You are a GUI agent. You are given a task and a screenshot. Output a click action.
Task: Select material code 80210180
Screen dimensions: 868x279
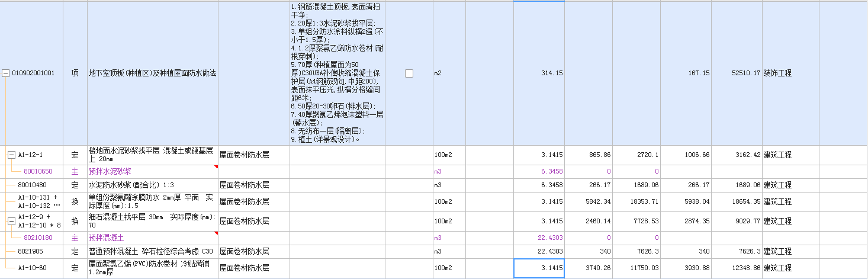[38, 238]
